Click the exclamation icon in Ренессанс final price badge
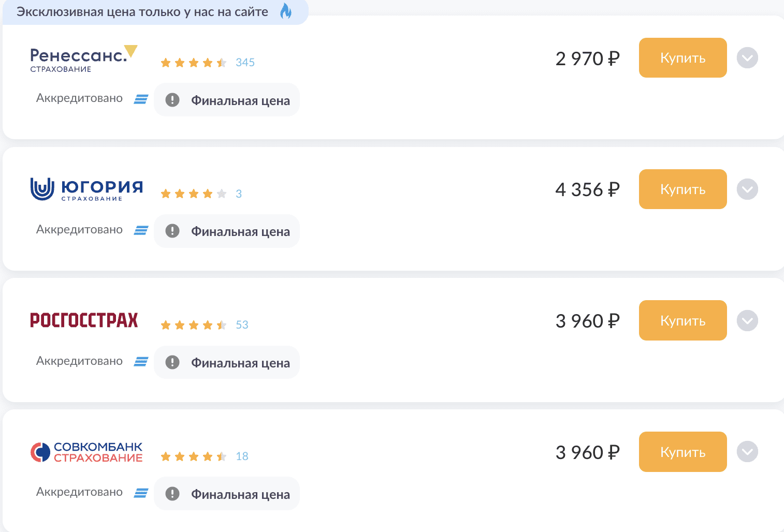Screen dimensions: 784x532 pyautogui.click(x=172, y=100)
